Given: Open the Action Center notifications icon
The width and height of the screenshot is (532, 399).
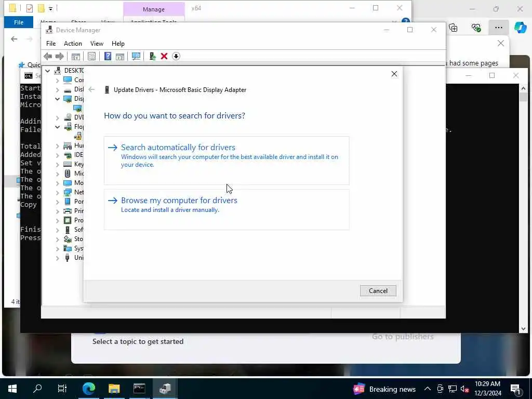Looking at the screenshot, I should (515, 389).
